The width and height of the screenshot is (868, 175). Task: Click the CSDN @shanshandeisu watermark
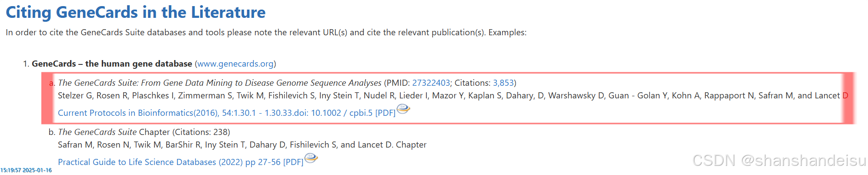point(779,161)
